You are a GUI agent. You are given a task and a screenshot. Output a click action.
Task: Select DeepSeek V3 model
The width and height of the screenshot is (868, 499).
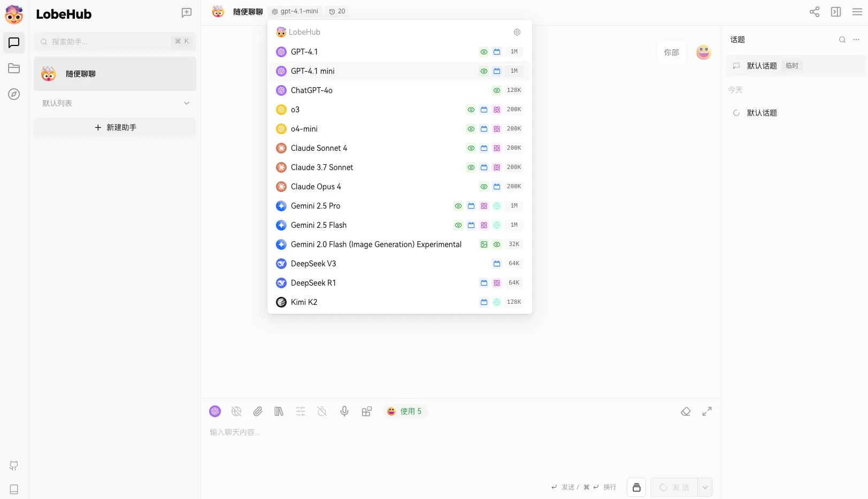(400, 264)
